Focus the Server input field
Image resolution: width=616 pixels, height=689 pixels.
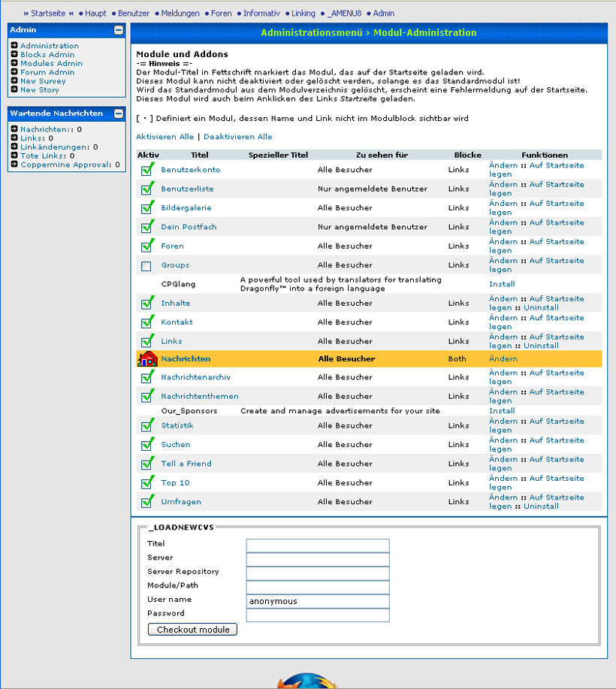tap(318, 559)
